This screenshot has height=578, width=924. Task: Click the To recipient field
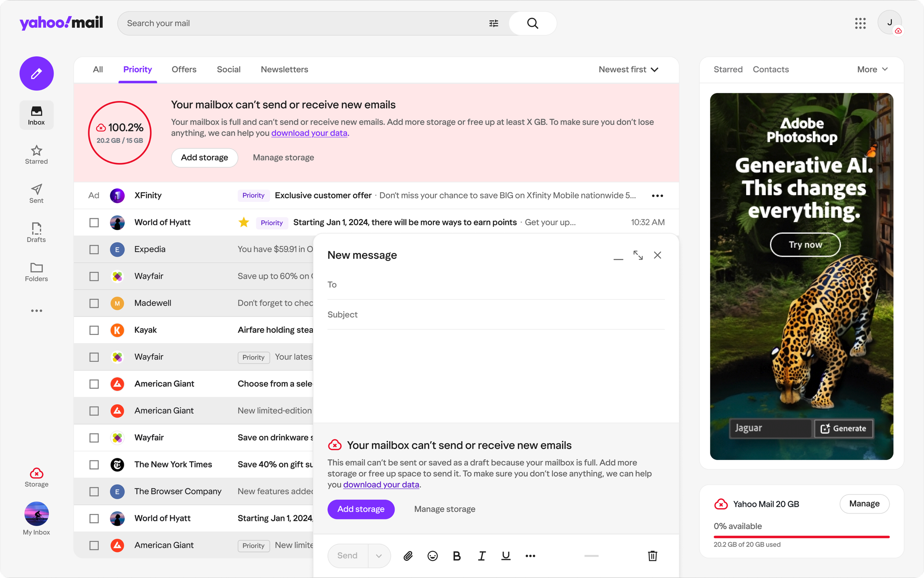496,285
